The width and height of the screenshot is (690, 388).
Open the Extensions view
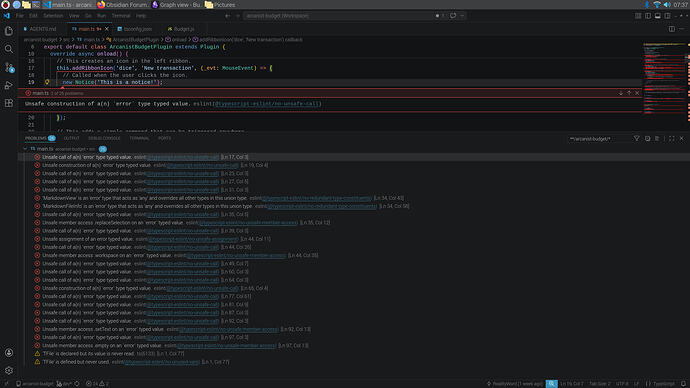(8, 103)
